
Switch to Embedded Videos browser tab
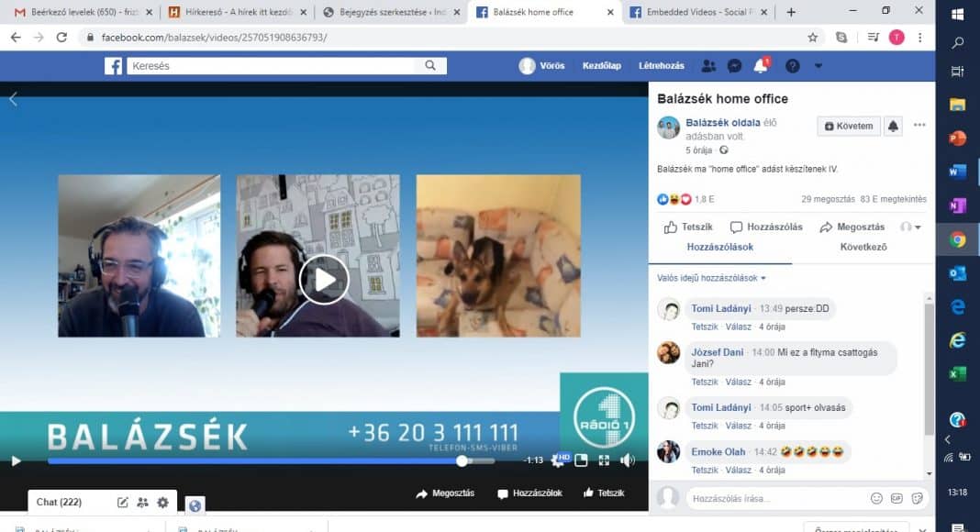[698, 12]
